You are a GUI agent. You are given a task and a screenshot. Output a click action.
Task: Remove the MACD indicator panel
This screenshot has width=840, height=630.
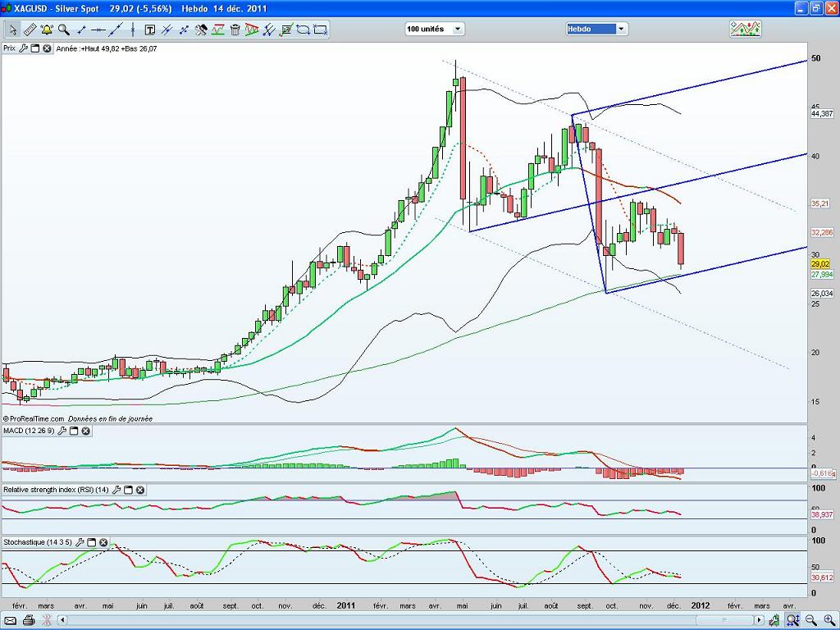pyautogui.click(x=85, y=431)
